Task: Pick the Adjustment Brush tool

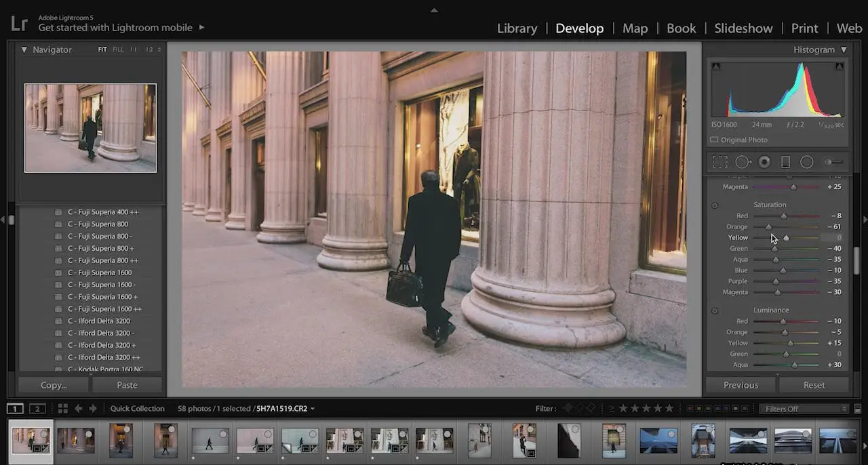Action: pyautogui.click(x=833, y=162)
